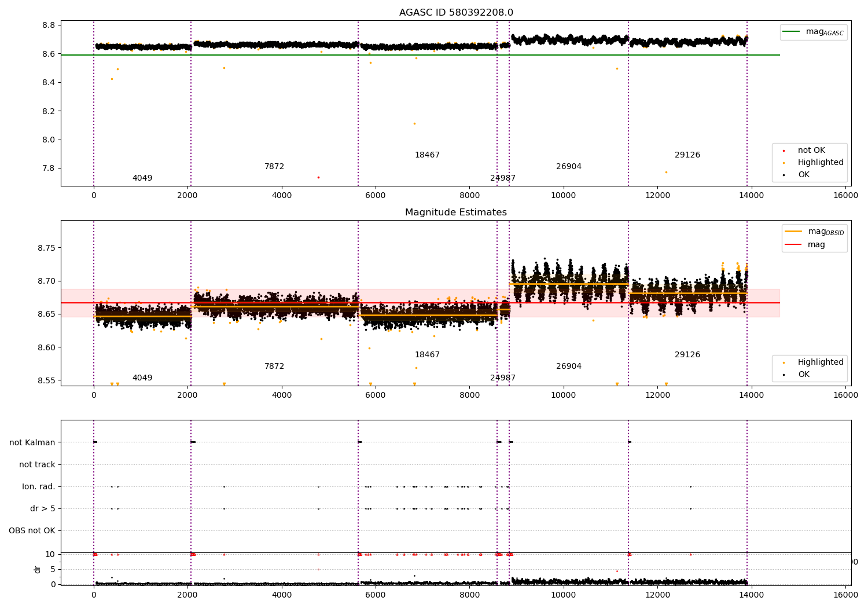Screen dimensions: 868x608
Task: Click 'Highlighted' in the top plot legend
Action: (x=814, y=163)
